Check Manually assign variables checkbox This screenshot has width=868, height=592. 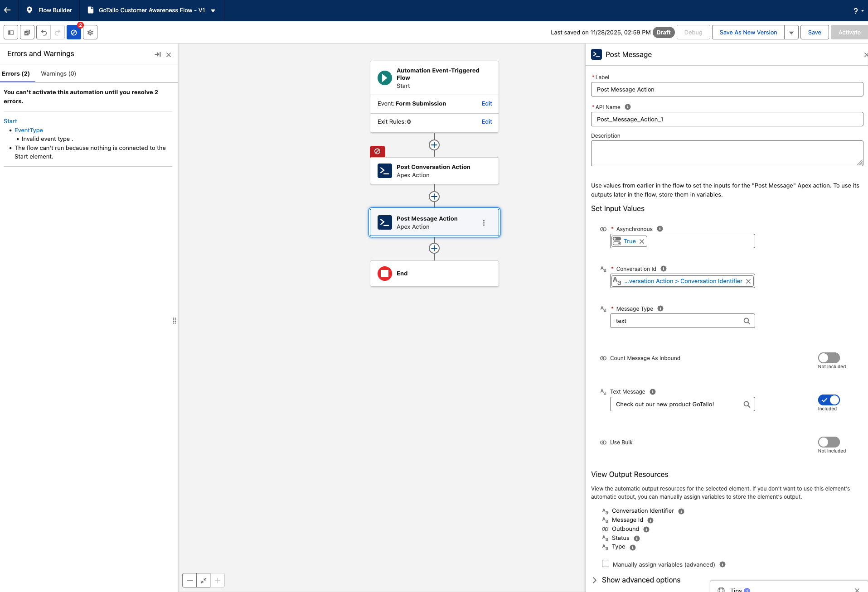coord(606,564)
